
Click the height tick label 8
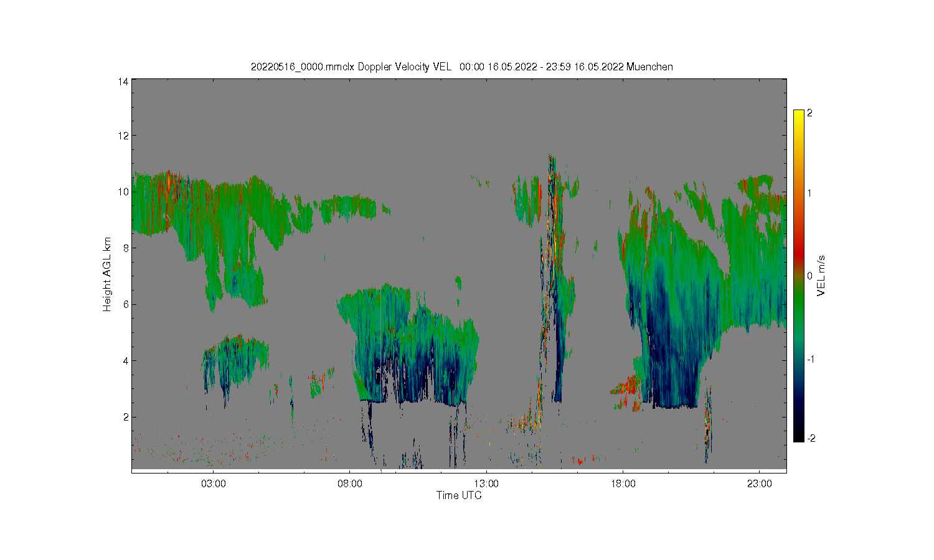tap(126, 248)
